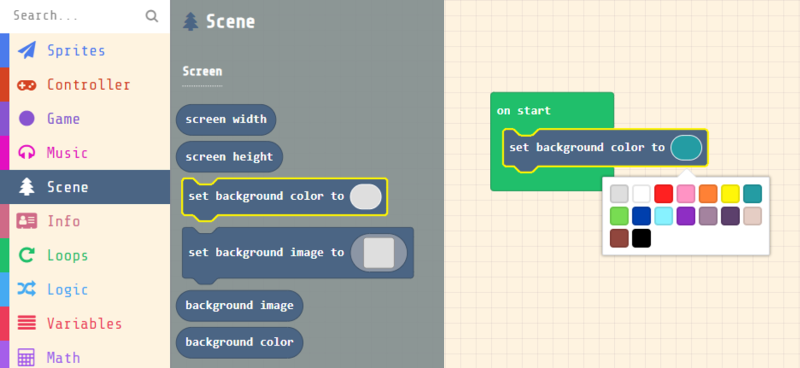Open the Game category
The width and height of the screenshot is (800, 368).
point(85,119)
